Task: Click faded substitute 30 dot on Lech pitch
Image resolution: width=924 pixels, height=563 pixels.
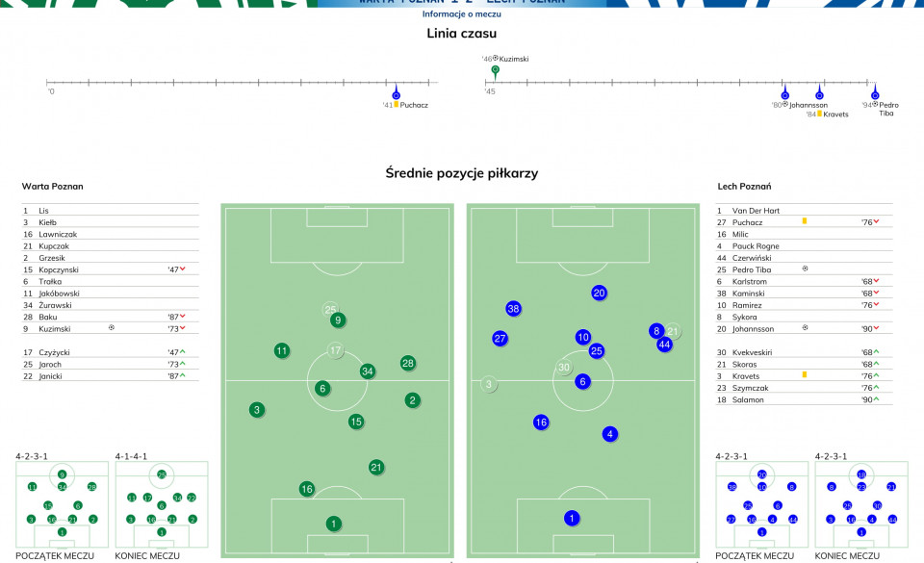Action: (564, 367)
